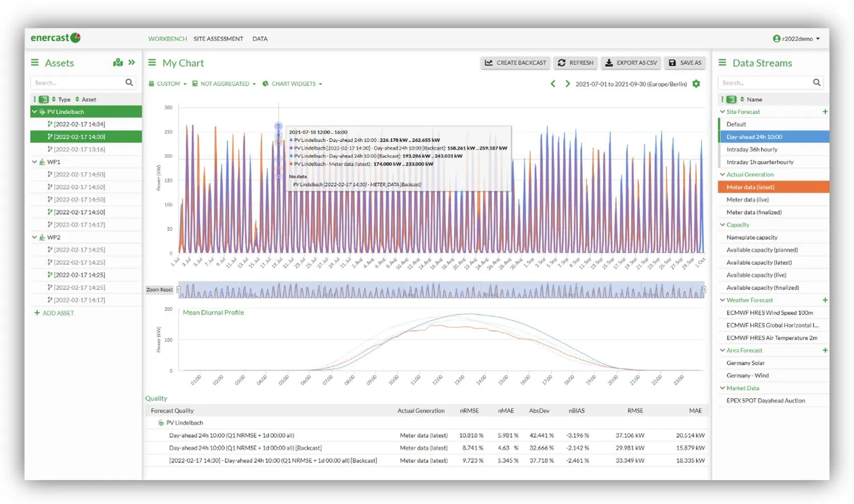Collapse the Capacity stream group
854x504 pixels.
click(x=722, y=225)
